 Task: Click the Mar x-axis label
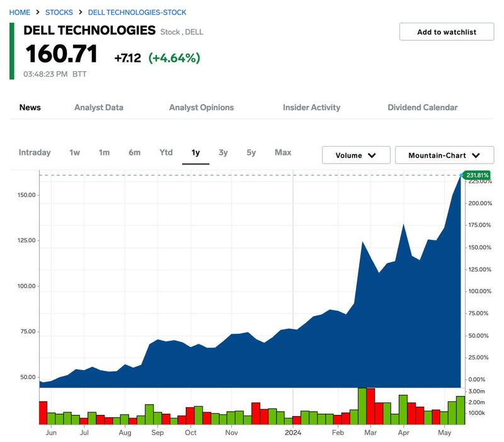(370, 433)
